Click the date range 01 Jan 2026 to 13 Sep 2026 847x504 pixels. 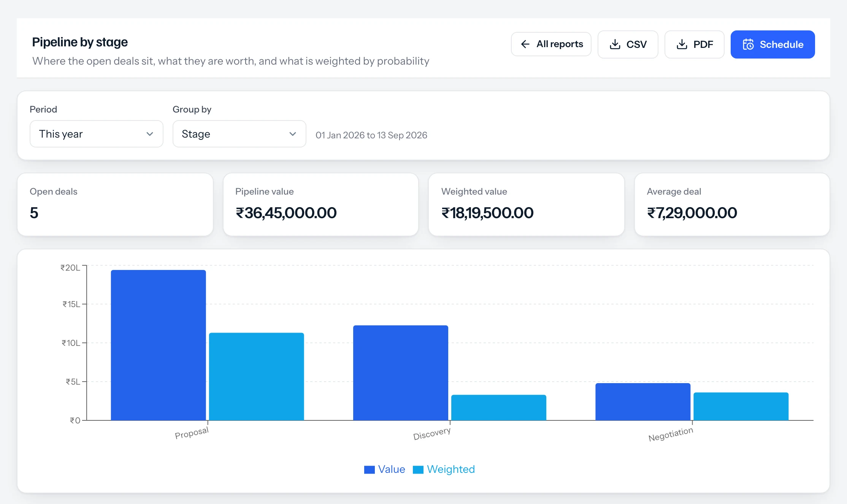click(x=371, y=135)
